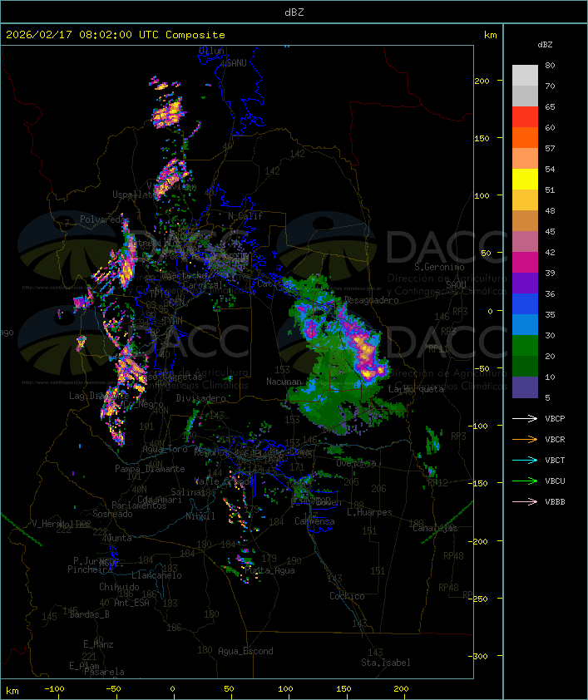588x700 pixels.
Task: Click the 'S.Geronimo' map label
Action: [439, 267]
